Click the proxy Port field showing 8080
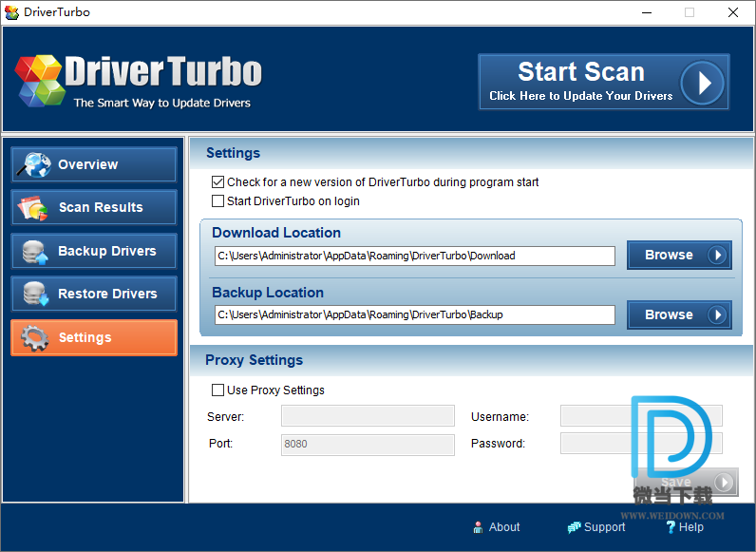 point(368,445)
